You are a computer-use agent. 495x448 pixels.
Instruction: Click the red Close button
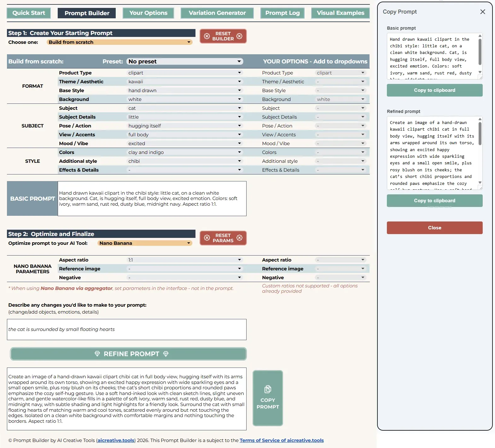[434, 228]
